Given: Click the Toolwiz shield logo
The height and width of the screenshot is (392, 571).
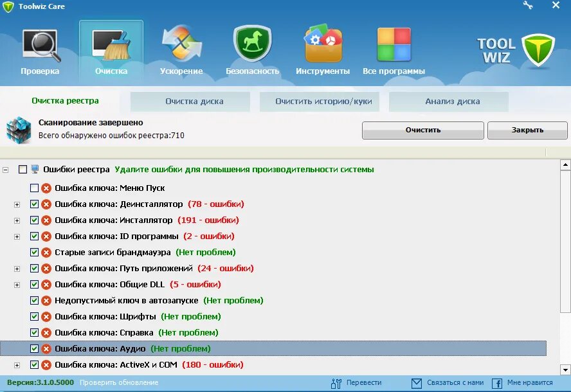Looking at the screenshot, I should [x=539, y=51].
